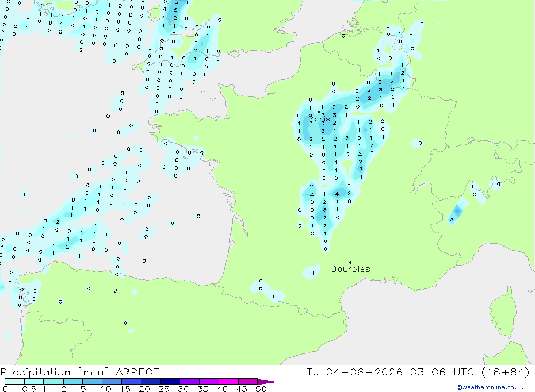Click the '25' legend scale value
This screenshot has width=535, height=392.
click(164, 389)
